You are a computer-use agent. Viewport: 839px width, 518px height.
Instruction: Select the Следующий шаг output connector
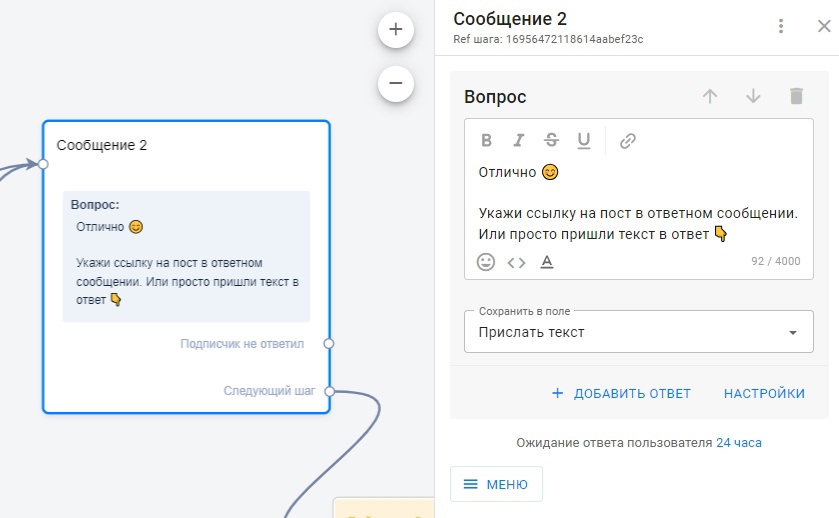(329, 391)
